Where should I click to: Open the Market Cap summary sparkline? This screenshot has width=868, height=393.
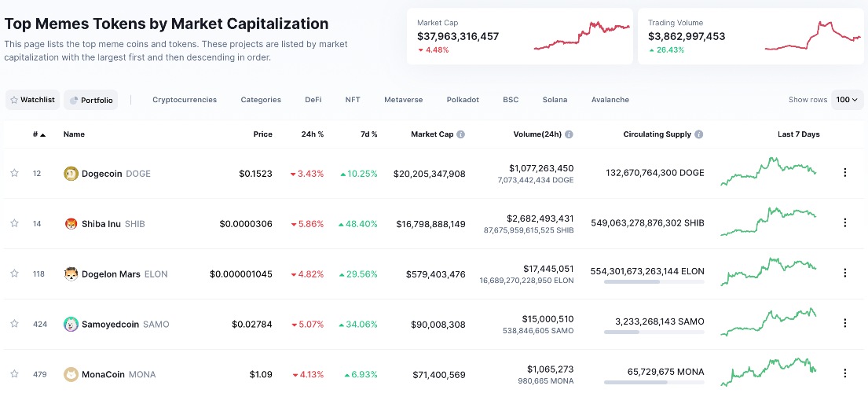pos(582,36)
